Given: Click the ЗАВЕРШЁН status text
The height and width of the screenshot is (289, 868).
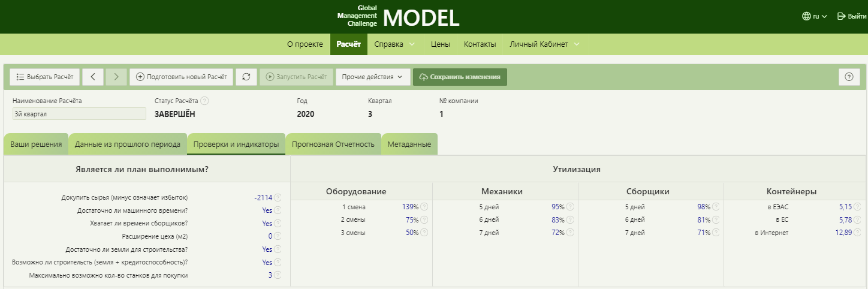Looking at the screenshot, I should 175,114.
